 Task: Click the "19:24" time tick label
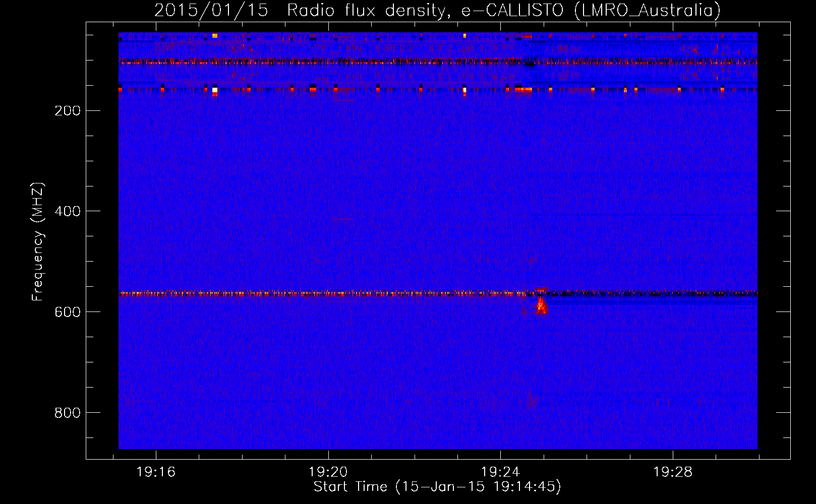(501, 472)
